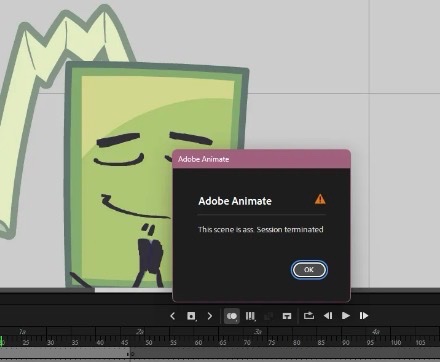The image size is (440, 362).
Task: Select frame 100 on the timeline ruler
Action: click(396, 342)
